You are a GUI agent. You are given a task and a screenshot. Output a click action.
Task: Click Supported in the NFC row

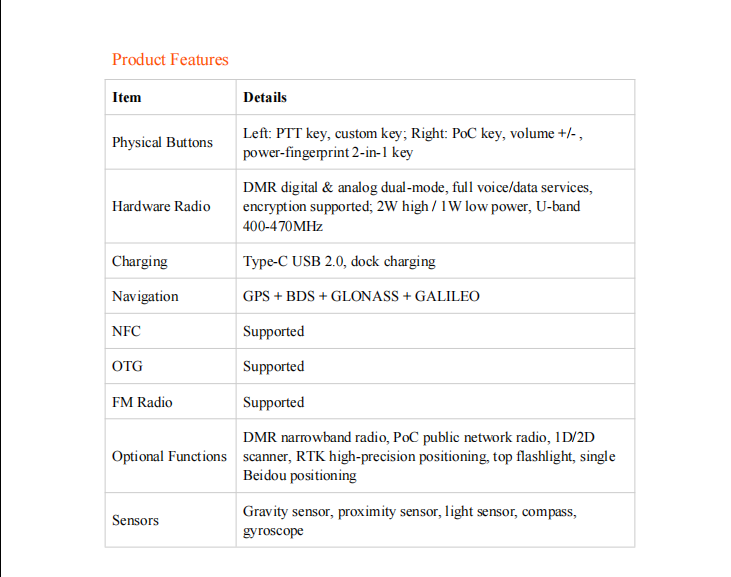[x=274, y=331]
